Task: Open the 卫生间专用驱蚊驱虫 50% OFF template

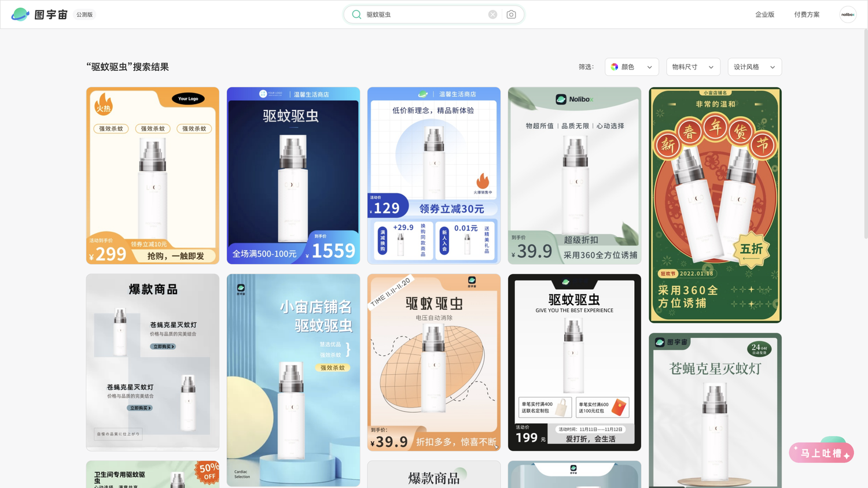Action: pyautogui.click(x=153, y=474)
